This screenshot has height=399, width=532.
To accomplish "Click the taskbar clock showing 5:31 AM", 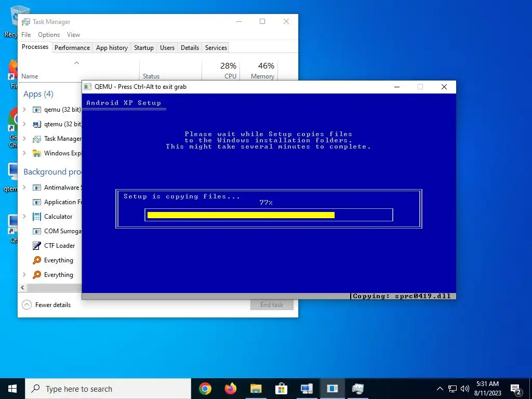I will [487, 389].
